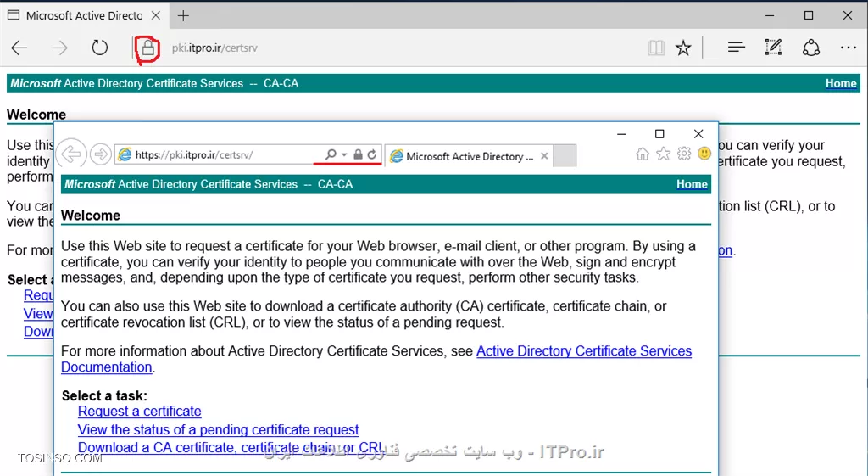Minimize the Edge window
This screenshot has height=476, width=868.
click(770, 15)
